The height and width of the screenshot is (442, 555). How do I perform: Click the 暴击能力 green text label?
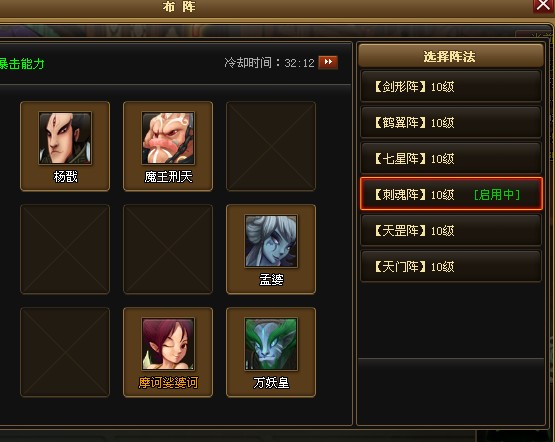pos(22,64)
